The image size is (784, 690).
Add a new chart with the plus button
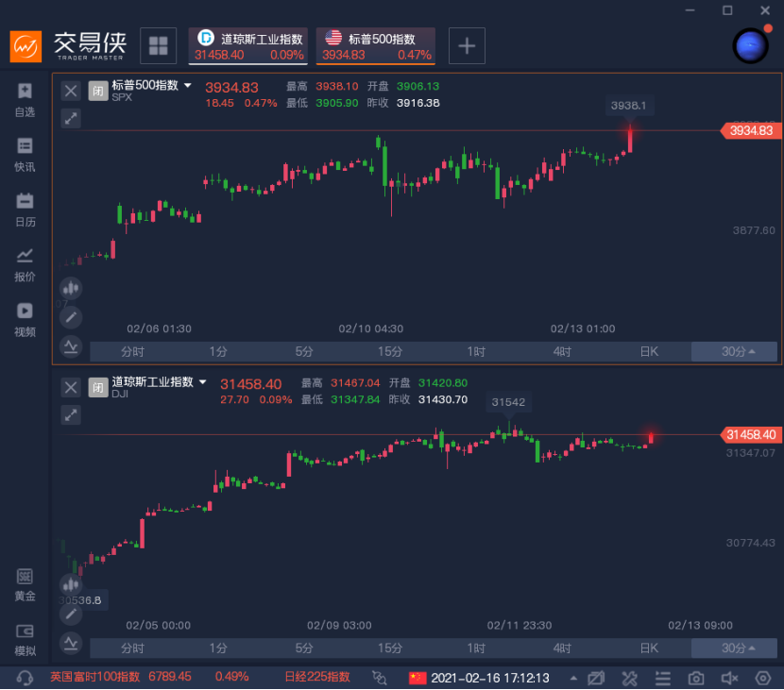point(467,46)
